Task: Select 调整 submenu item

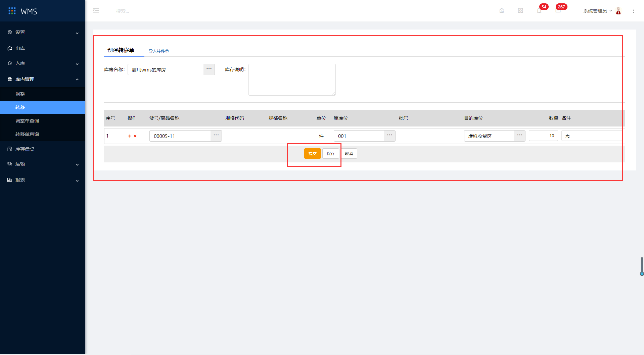Action: point(43,94)
